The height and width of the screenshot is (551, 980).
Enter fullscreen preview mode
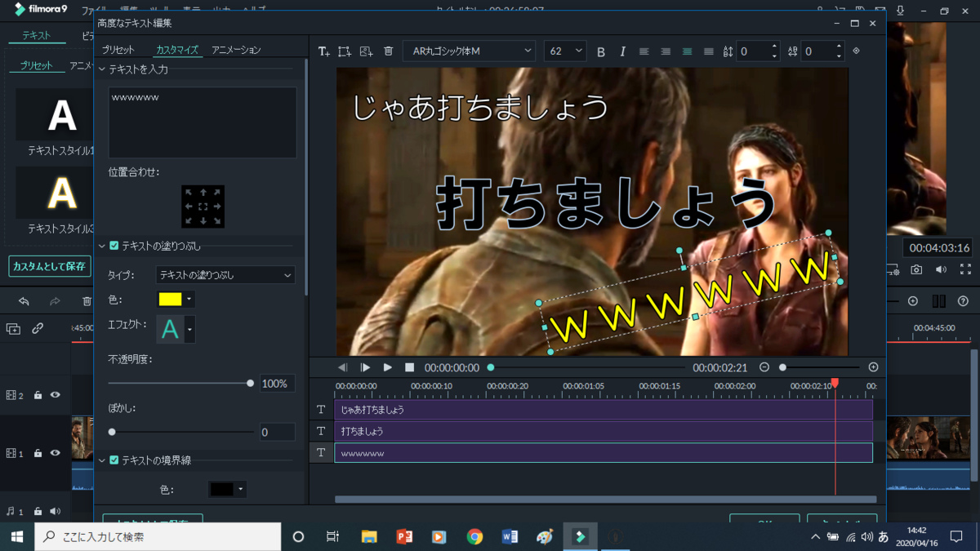tap(965, 269)
